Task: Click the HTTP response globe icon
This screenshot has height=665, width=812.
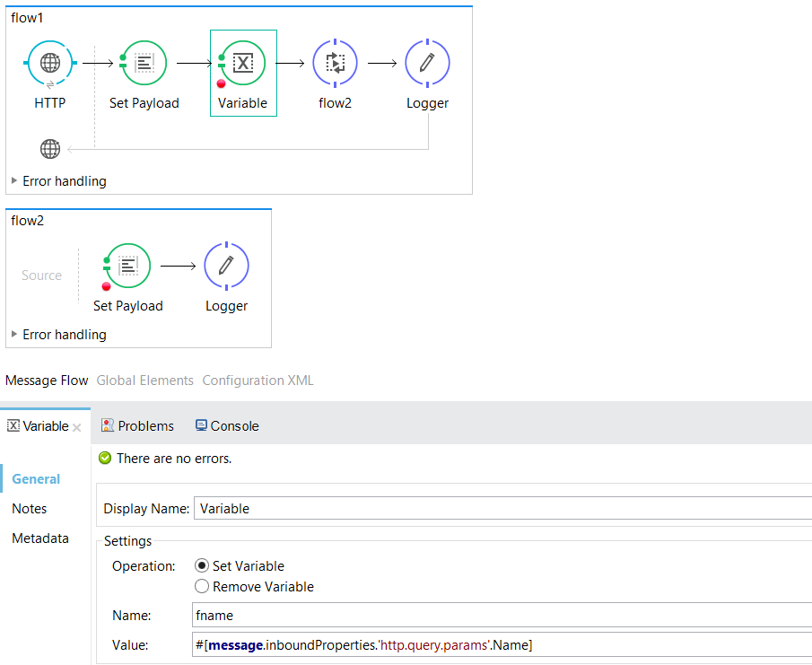Action: point(50,149)
